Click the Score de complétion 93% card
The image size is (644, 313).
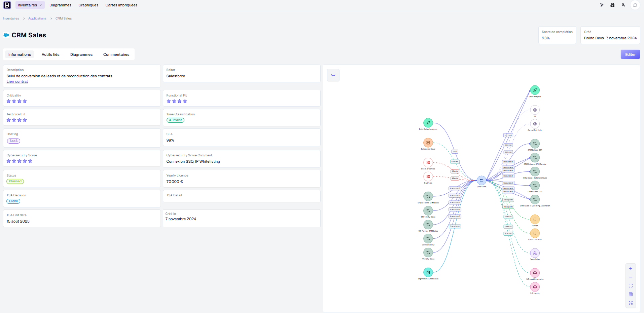(x=557, y=35)
